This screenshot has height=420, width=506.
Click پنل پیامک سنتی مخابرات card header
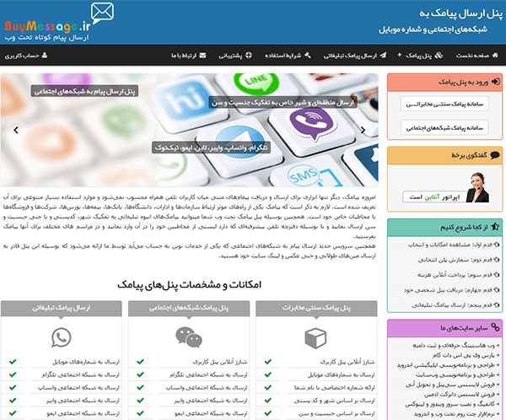pos(316,308)
